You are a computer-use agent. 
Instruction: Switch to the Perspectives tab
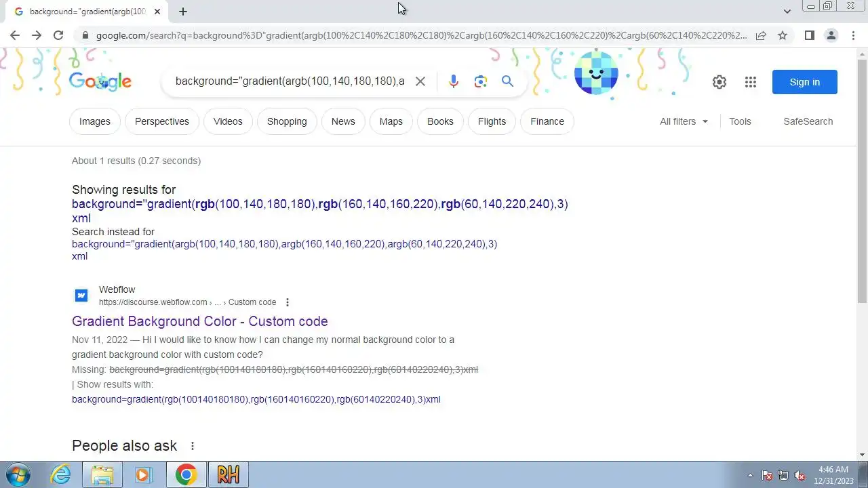point(162,121)
